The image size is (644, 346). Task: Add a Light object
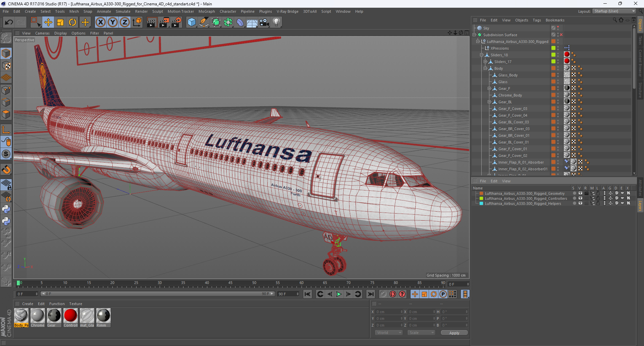tap(276, 22)
